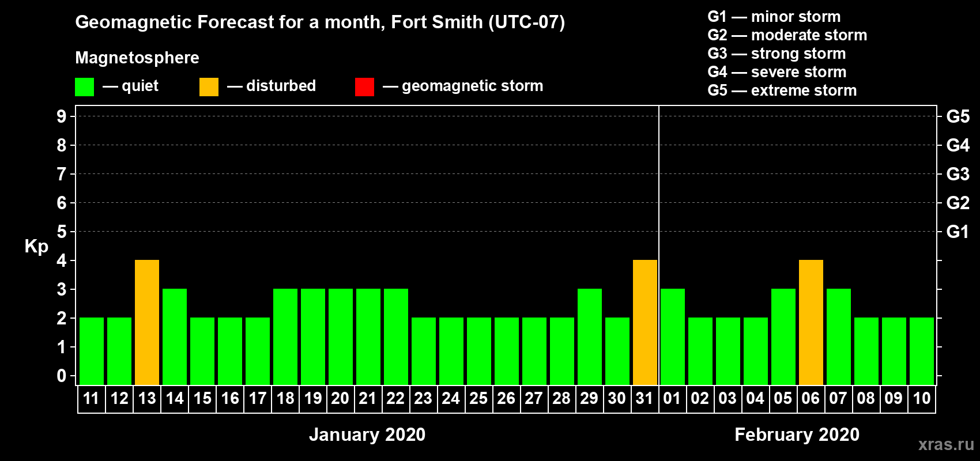Click the G4 right-axis label
This screenshot has height=461, width=980.
958,145
